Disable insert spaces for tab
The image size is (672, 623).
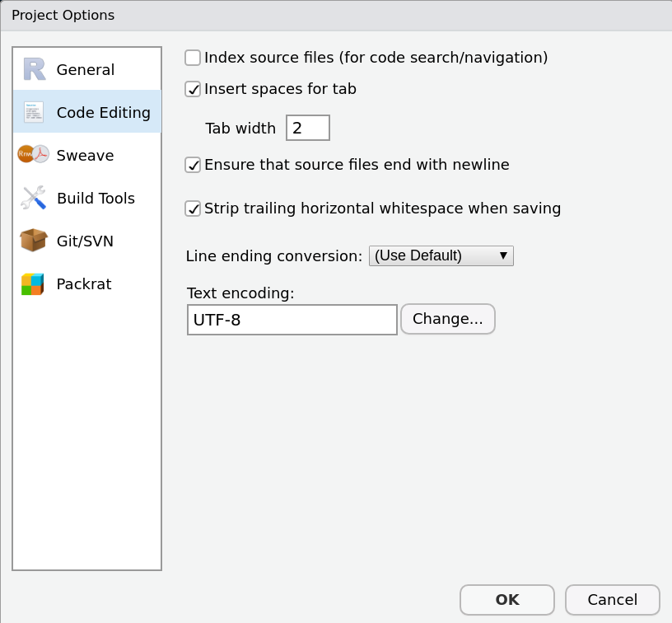coord(192,89)
